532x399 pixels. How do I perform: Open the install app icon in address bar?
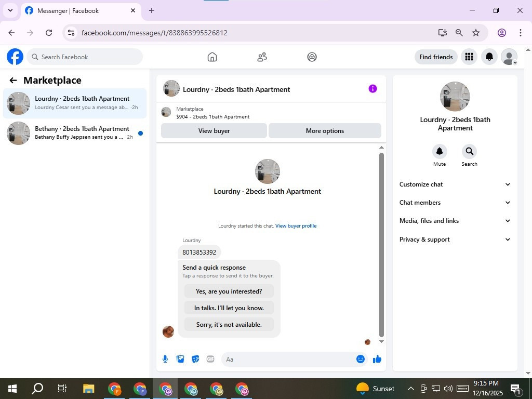(442, 33)
